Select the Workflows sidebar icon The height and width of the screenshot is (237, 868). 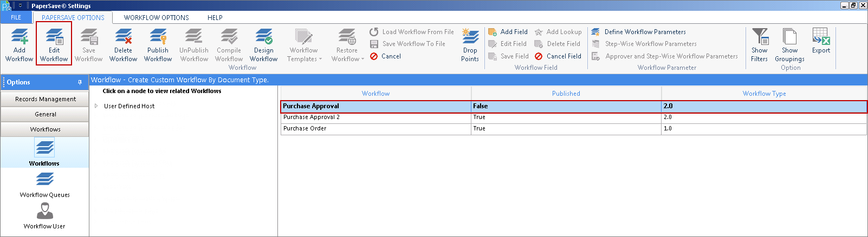(44, 152)
